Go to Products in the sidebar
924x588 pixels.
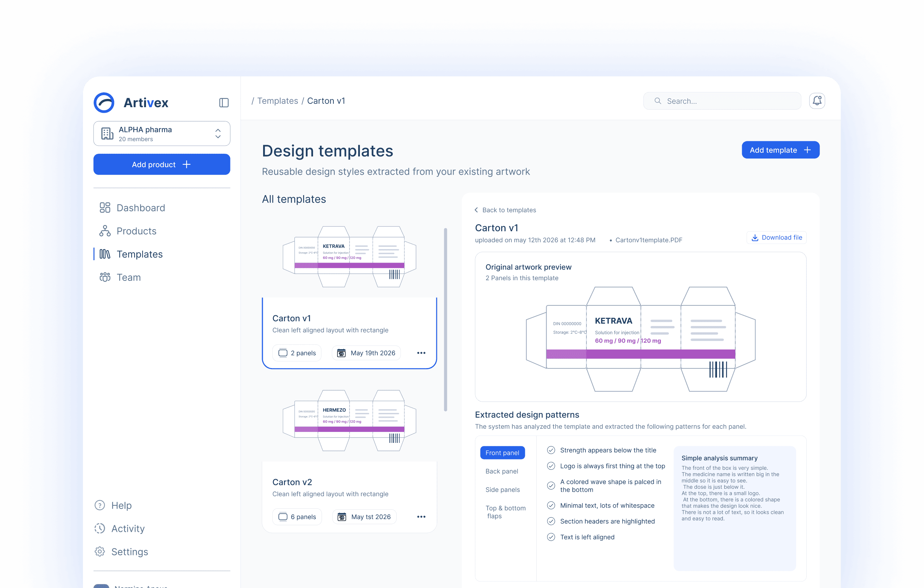pos(128,231)
